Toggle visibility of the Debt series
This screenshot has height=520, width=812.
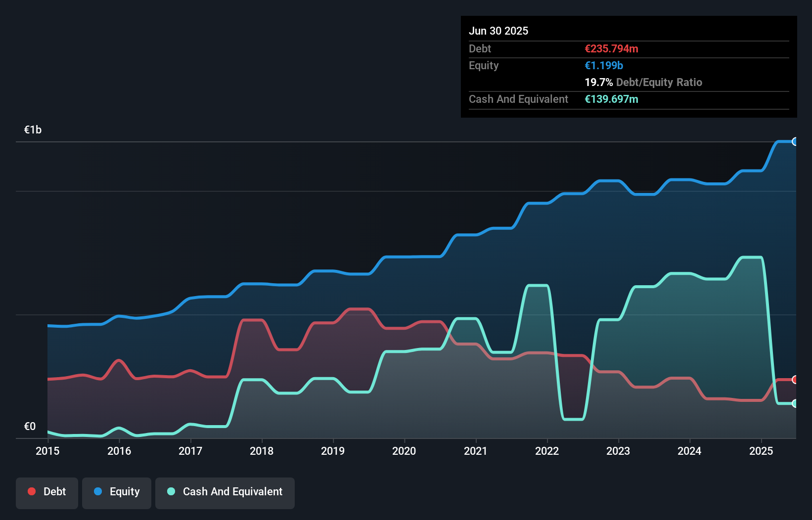coord(47,491)
